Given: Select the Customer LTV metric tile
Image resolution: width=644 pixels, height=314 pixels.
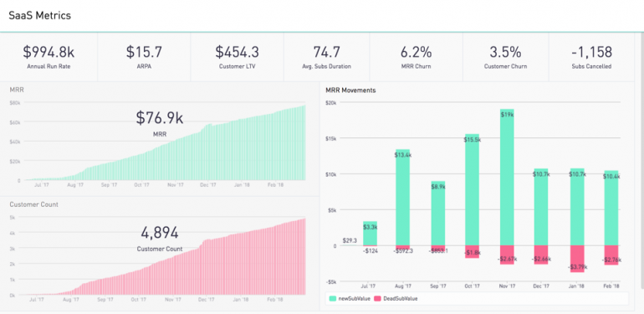Looking at the screenshot, I should [237, 58].
